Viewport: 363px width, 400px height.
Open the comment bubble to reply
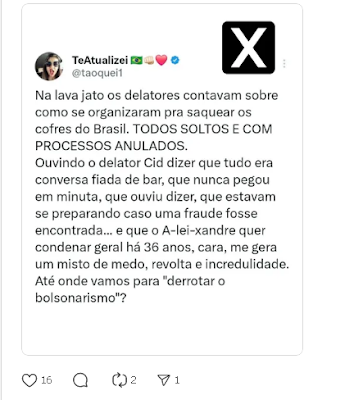80,380
